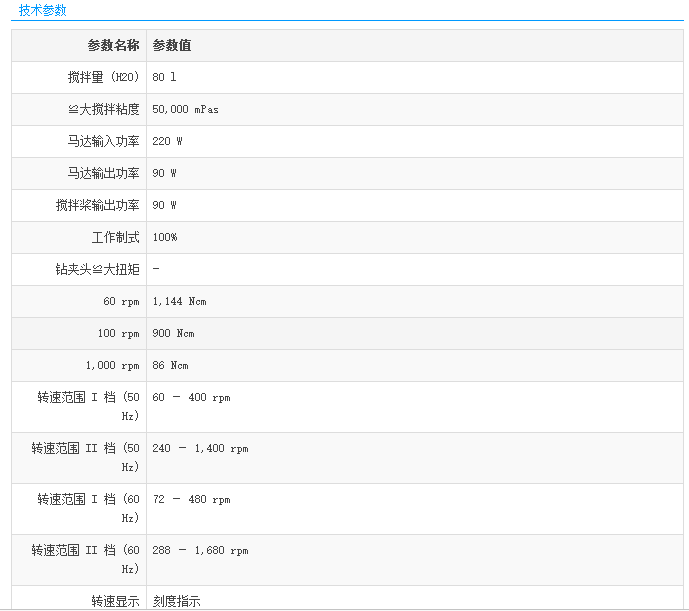Select the 288 - 1,680 rpm value
This screenshot has width=689, height=611.
(x=200, y=550)
